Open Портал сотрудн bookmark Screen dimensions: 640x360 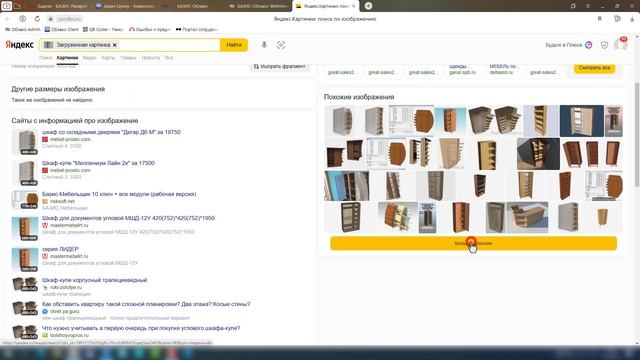(x=197, y=29)
